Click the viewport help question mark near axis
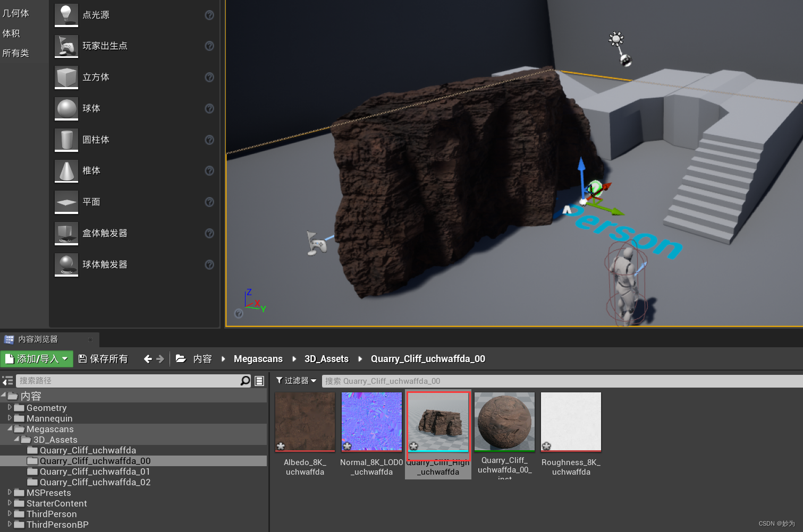The image size is (803, 532). click(239, 314)
